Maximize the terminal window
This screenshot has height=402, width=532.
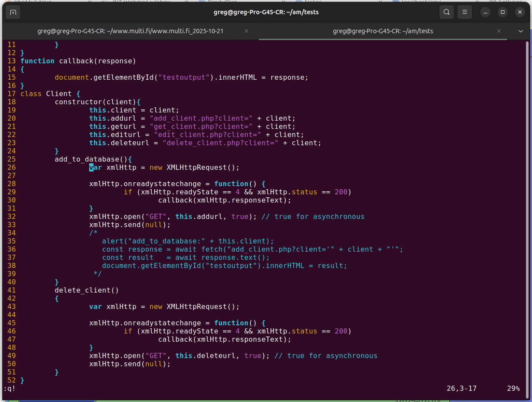[503, 12]
